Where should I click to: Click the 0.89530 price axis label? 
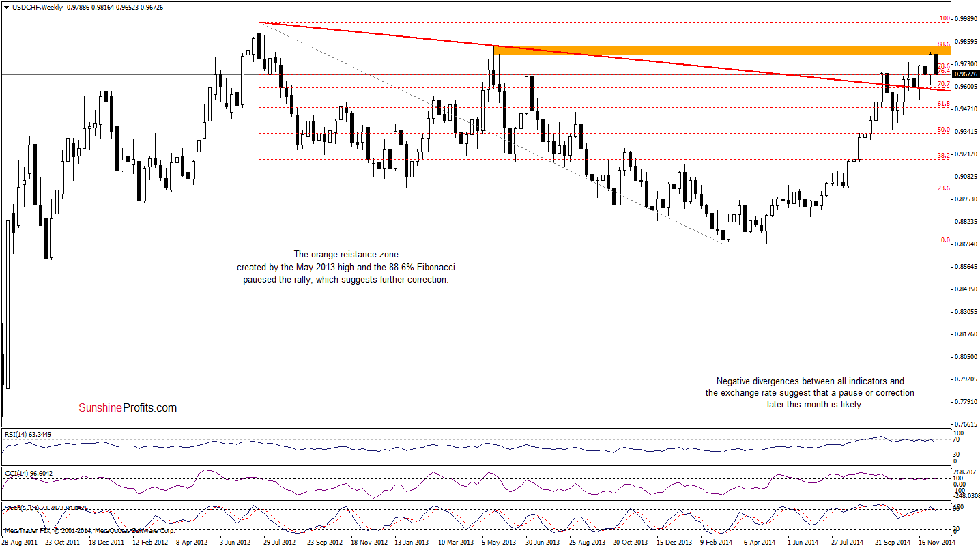click(x=966, y=199)
